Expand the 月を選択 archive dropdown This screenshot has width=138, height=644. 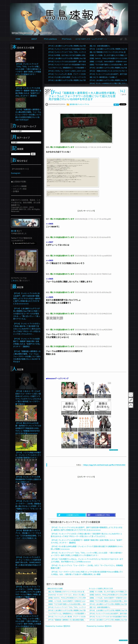tap(26, 143)
